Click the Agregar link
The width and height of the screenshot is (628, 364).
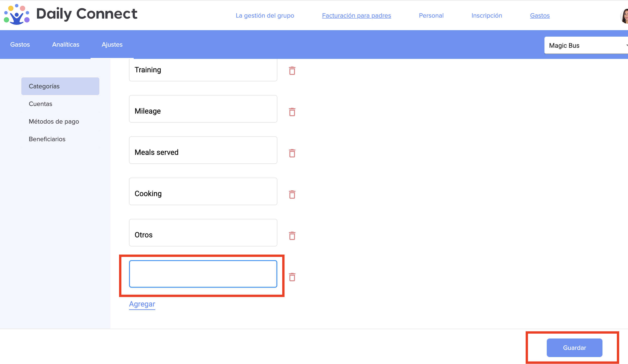tap(142, 304)
